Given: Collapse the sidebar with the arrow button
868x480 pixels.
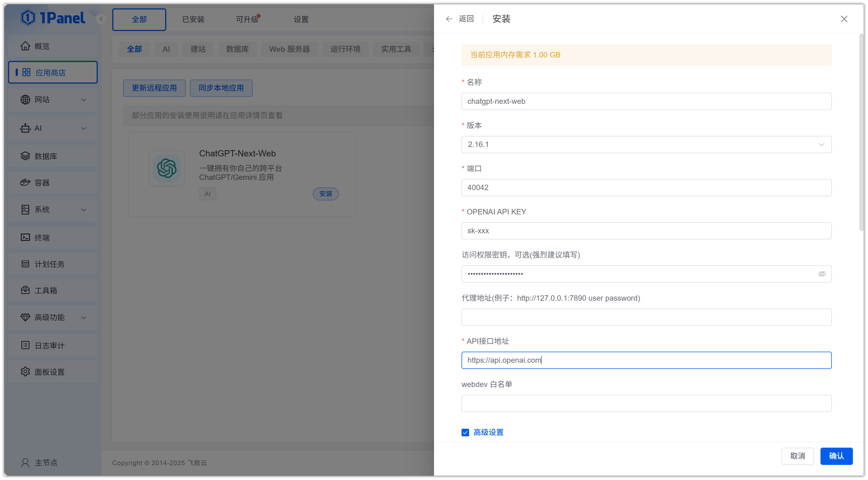Looking at the screenshot, I should click(101, 19).
